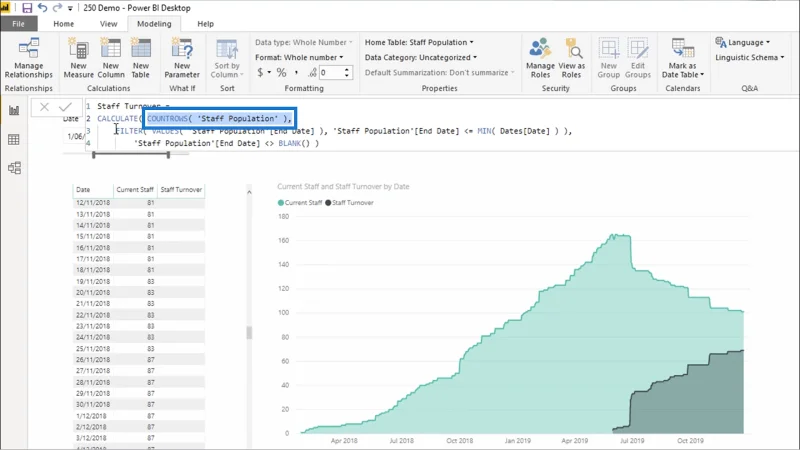The height and width of the screenshot is (450, 800).
Task: Click Sort by Column button
Action: pos(227,58)
